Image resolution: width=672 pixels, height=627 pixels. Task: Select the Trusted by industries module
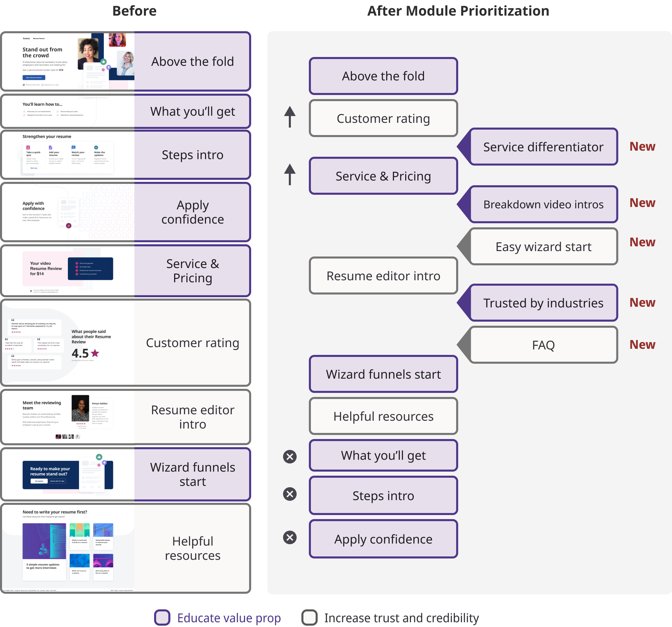543,303
